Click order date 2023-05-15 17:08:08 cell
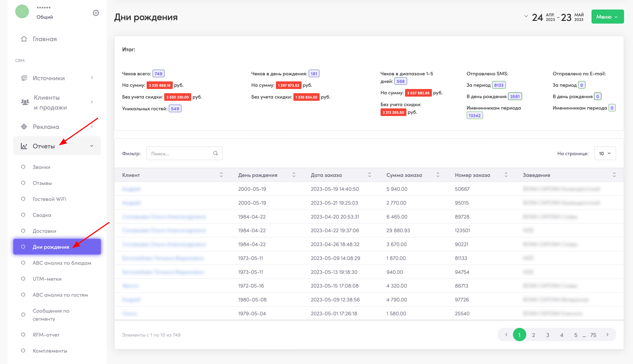 click(335, 286)
